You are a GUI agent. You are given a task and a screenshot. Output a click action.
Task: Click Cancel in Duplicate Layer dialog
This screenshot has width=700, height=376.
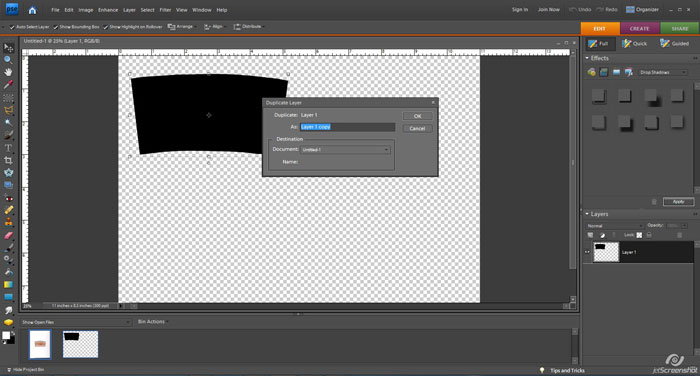pyautogui.click(x=417, y=129)
